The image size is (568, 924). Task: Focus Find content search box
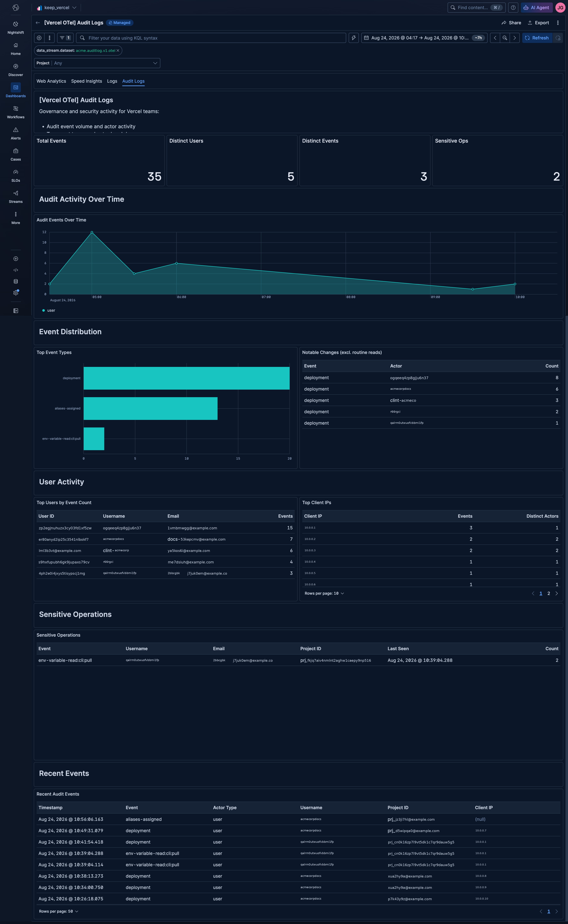(476, 8)
